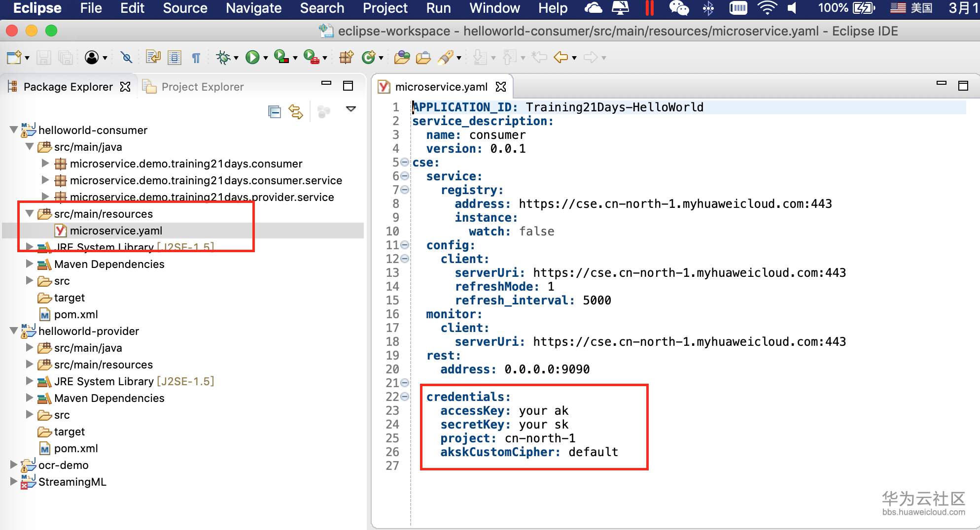The image size is (980, 530).
Task: Click the rest address 0.0.0.0:9090 line
Action: pyautogui.click(x=515, y=369)
